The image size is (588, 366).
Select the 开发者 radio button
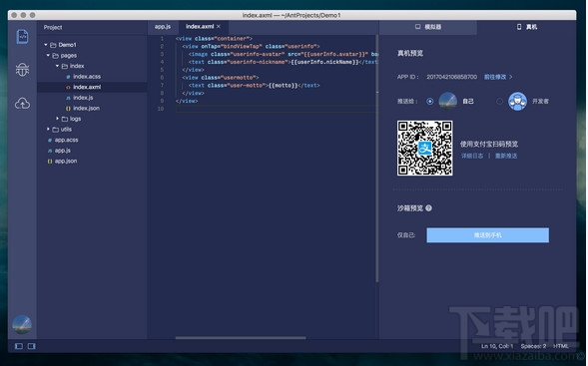click(499, 101)
